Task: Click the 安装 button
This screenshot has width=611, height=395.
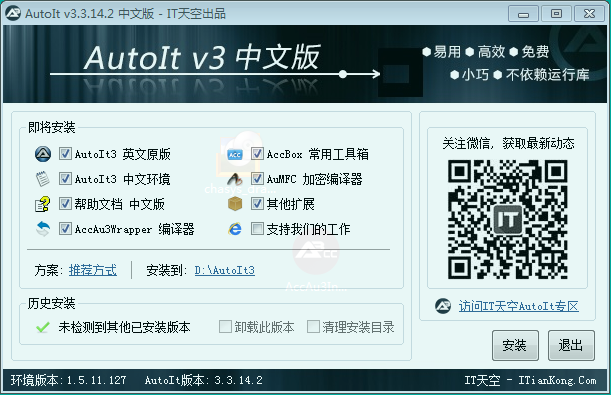Action: pos(515,345)
